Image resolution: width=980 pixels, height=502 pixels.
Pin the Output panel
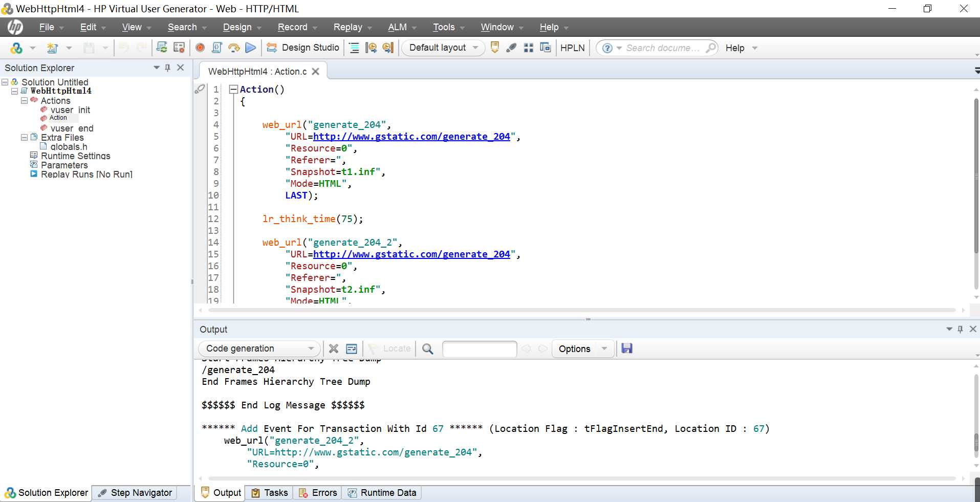coord(960,329)
